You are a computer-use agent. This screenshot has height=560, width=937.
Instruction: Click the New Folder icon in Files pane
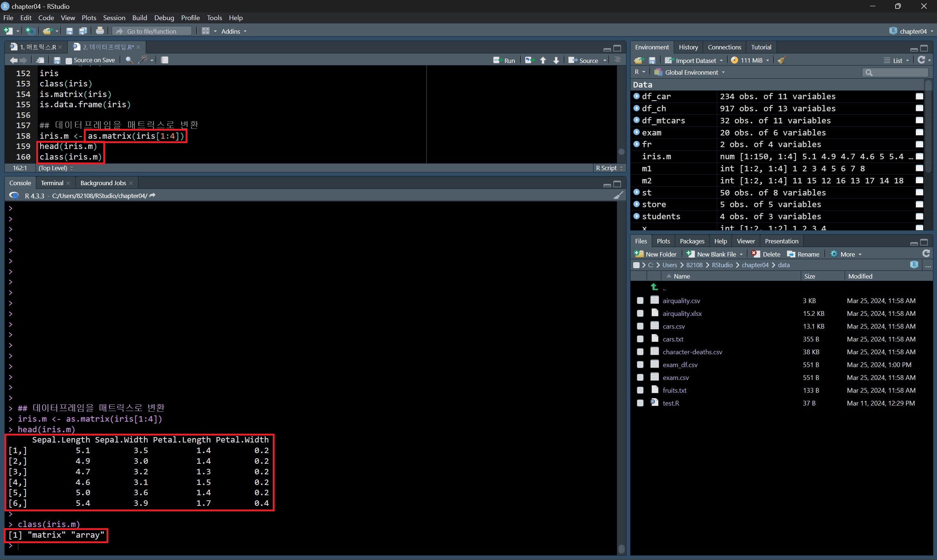click(x=639, y=254)
